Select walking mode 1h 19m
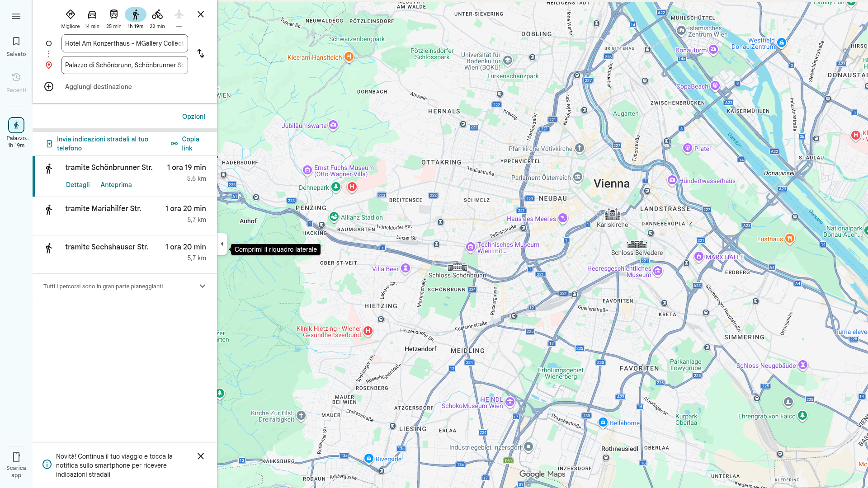Screen dimensions: 868x488 (x=136, y=19)
